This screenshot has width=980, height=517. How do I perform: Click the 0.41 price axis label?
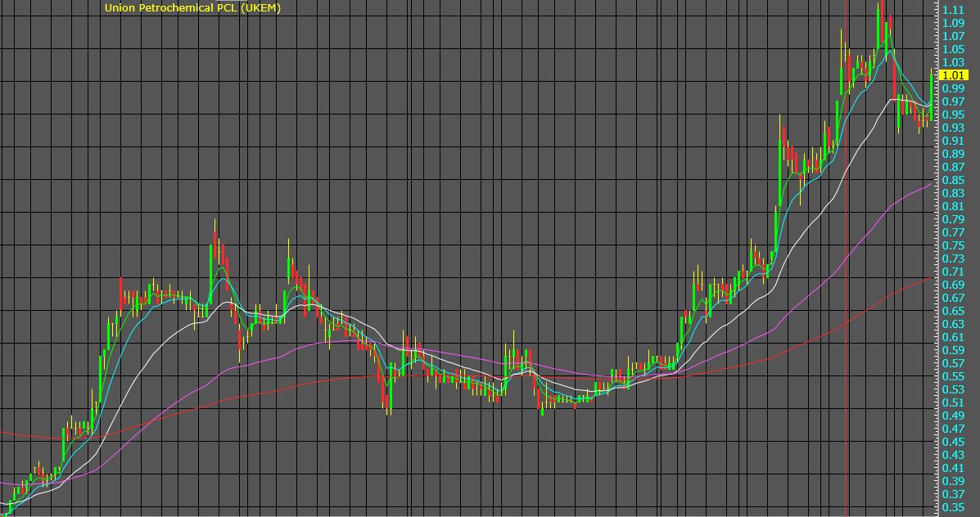(953, 468)
